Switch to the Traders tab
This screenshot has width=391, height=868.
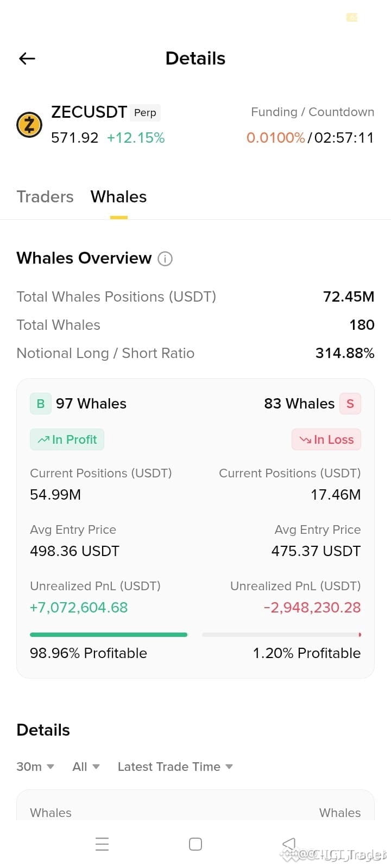click(x=45, y=196)
